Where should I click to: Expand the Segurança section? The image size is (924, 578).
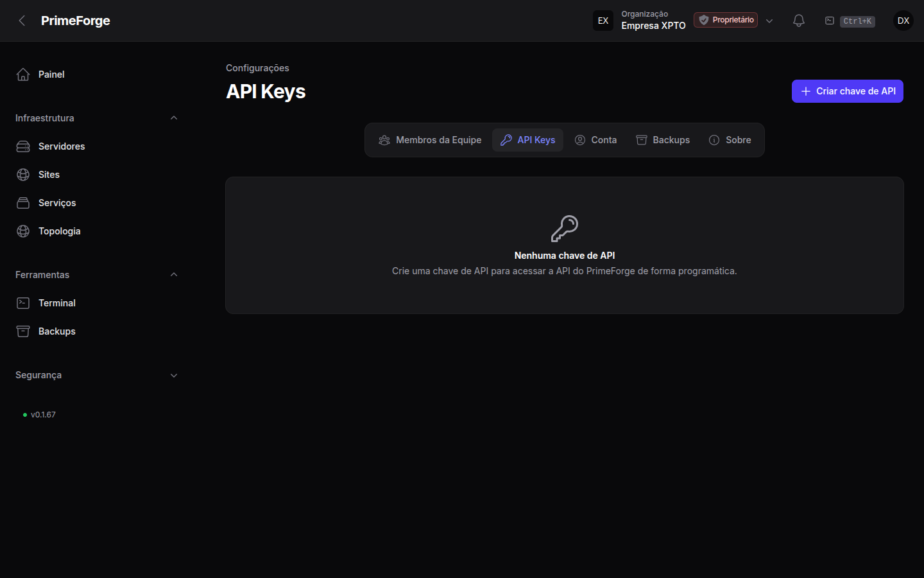pos(174,375)
